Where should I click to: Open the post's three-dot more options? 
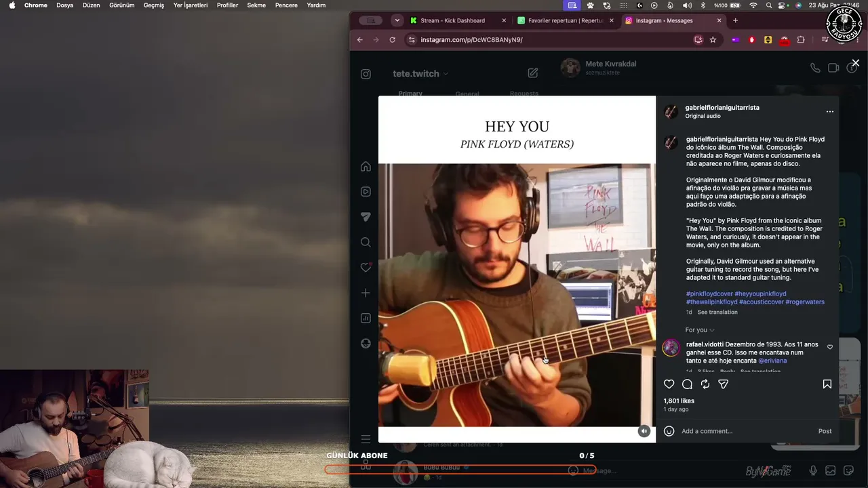(829, 112)
